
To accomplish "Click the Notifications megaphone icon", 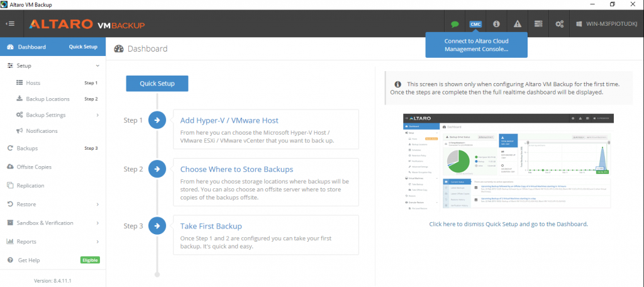I will [x=19, y=131].
